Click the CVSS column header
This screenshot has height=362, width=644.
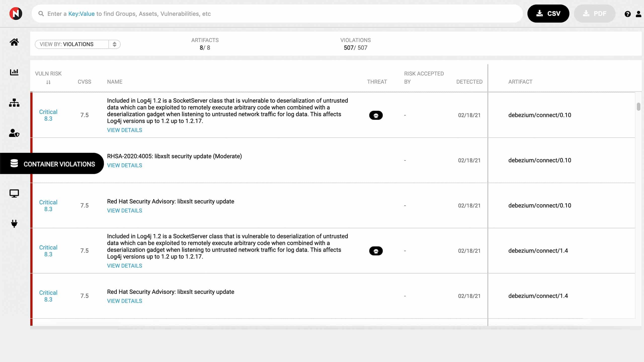point(85,82)
